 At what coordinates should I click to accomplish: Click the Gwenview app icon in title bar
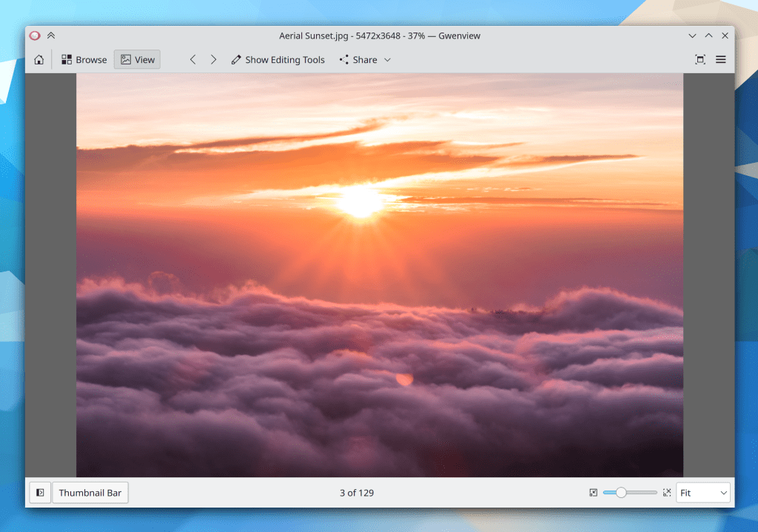pyautogui.click(x=35, y=36)
